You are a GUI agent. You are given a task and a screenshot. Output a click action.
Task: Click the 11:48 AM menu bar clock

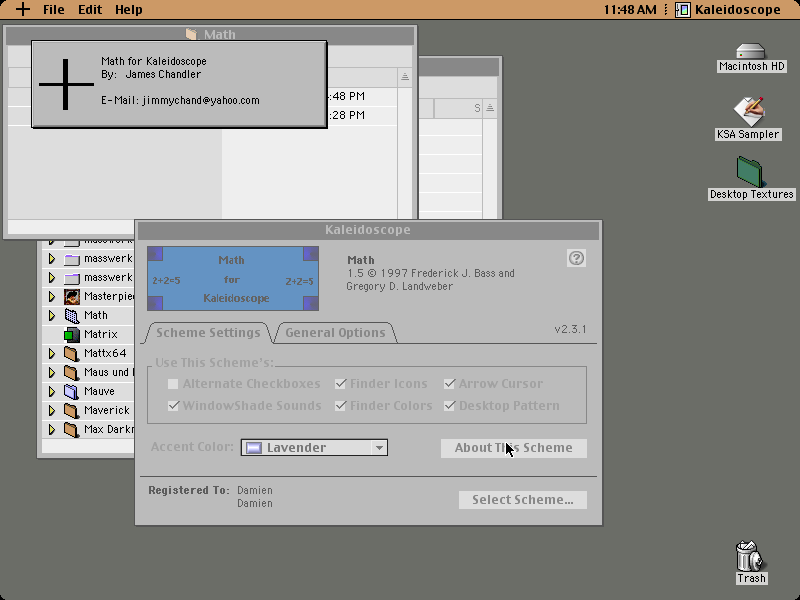pyautogui.click(x=630, y=10)
